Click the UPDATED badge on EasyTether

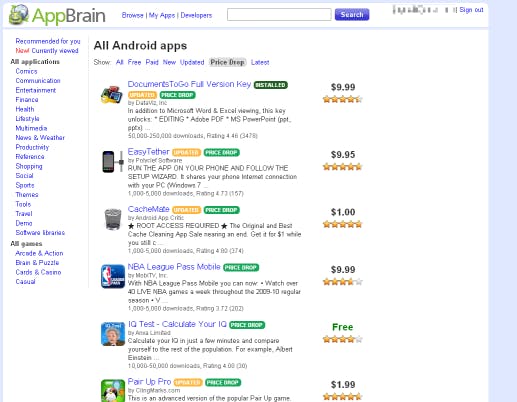pos(186,153)
